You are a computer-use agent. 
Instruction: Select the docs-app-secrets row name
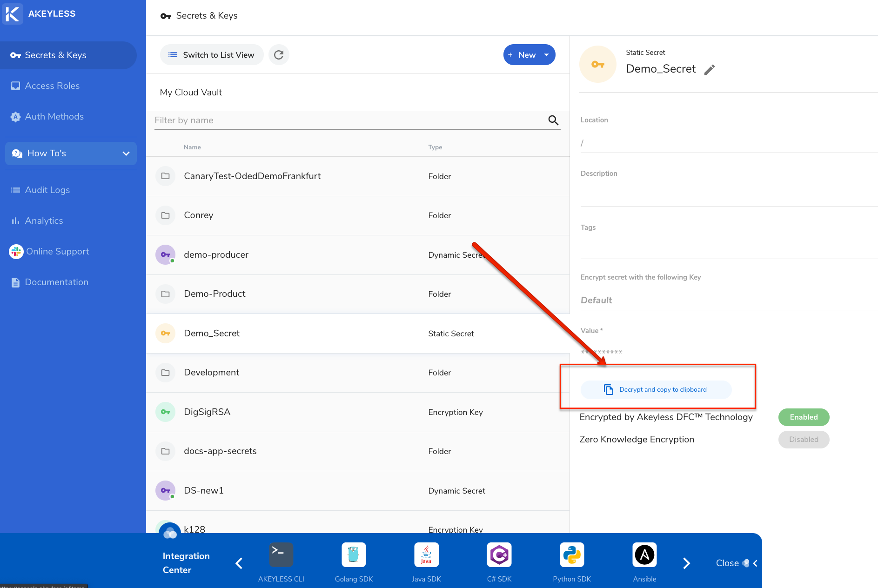click(220, 451)
